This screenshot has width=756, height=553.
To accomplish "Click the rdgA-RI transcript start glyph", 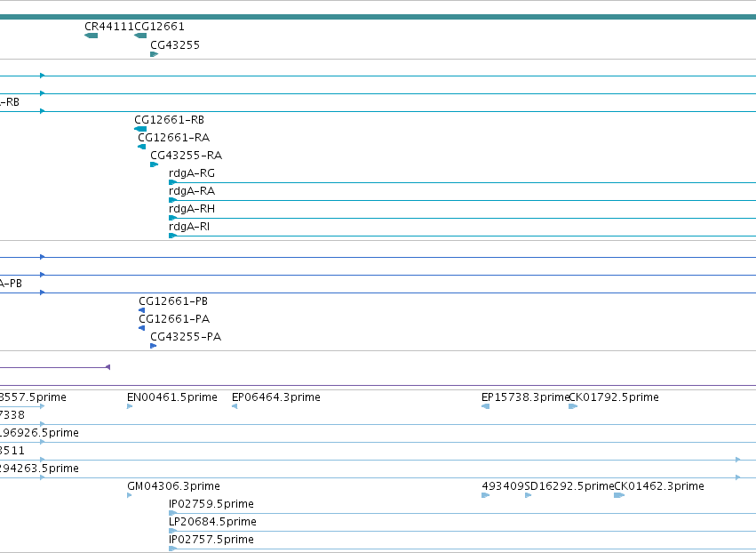I will [172, 236].
